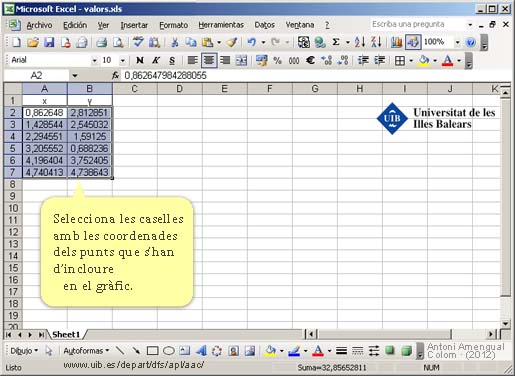Screen dimensions: 515x376
Task: Open the Insertar menu
Action: click(x=134, y=25)
